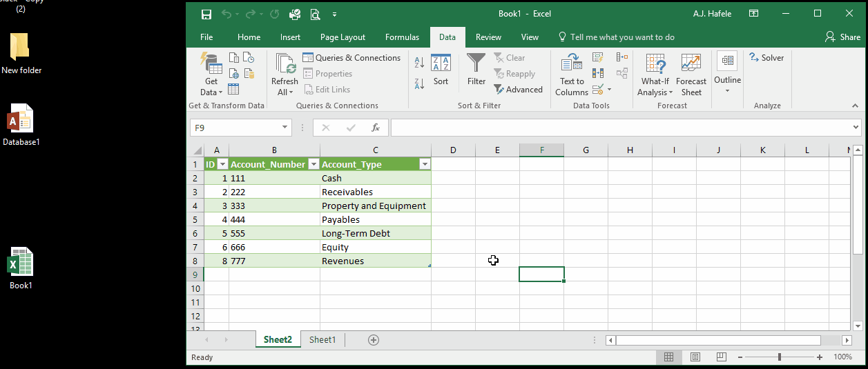
Task: Create a Forecast Sheet
Action: 691,76
